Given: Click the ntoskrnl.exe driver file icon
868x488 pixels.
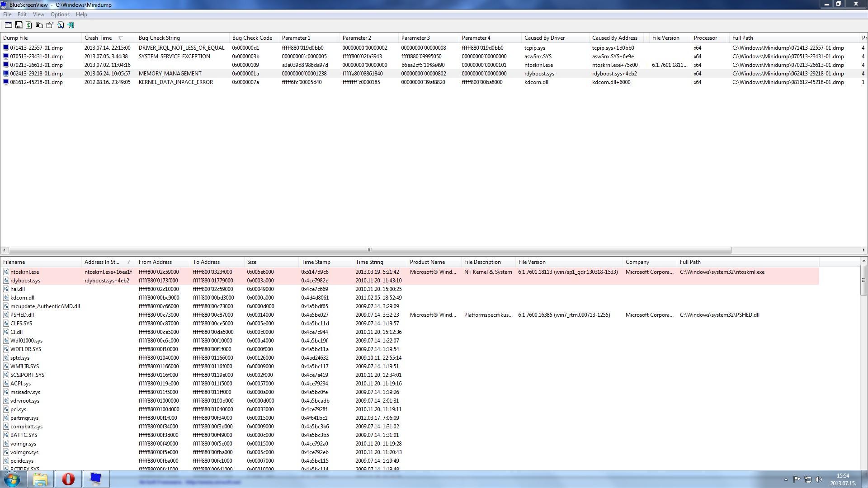Looking at the screenshot, I should coord(6,272).
